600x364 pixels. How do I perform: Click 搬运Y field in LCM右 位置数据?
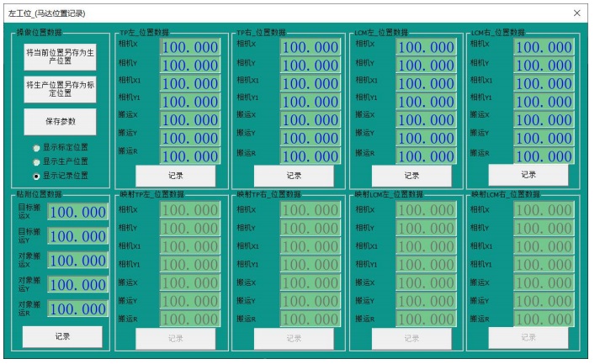pyautogui.click(x=544, y=138)
